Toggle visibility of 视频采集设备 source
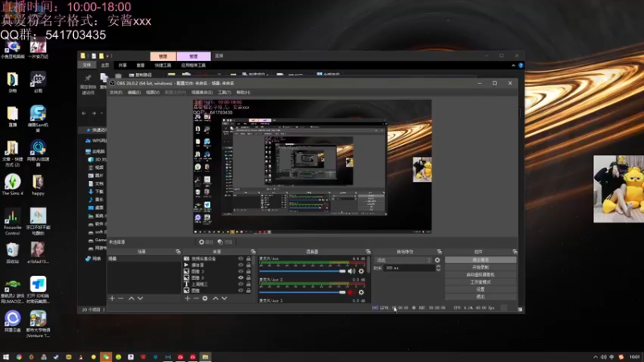Image resolution: width=644 pixels, height=362 pixels. click(x=241, y=258)
